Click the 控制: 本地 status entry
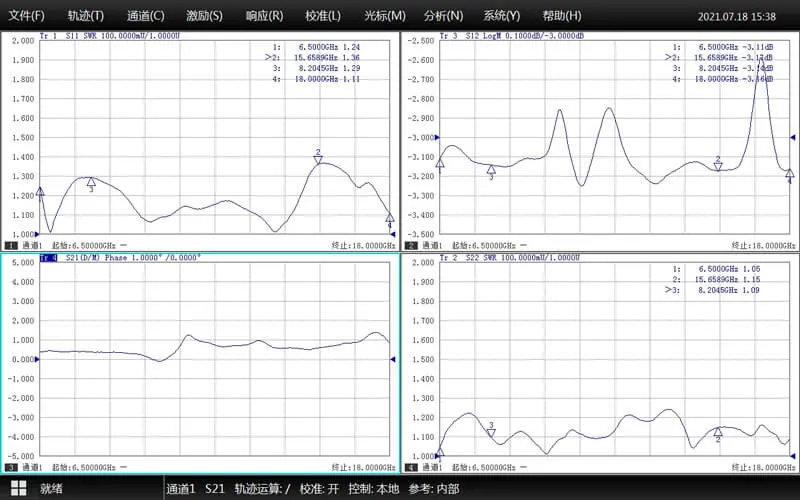This screenshot has width=800, height=500. coord(373,489)
